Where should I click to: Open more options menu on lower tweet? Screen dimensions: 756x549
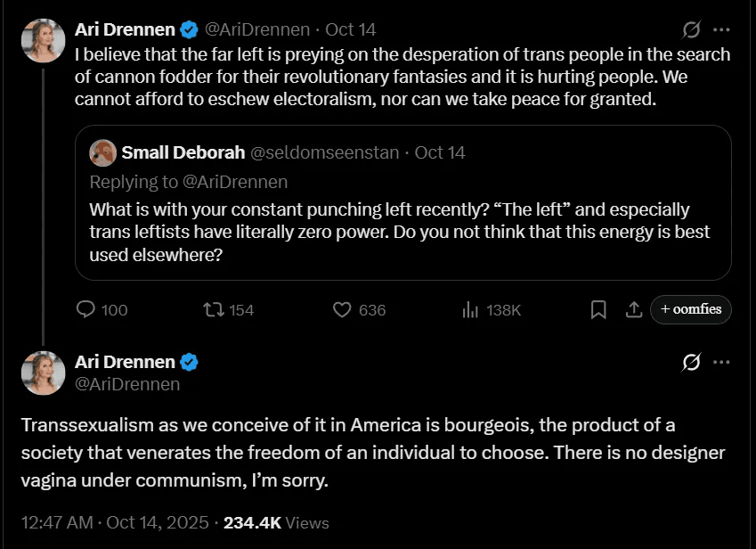[722, 363]
